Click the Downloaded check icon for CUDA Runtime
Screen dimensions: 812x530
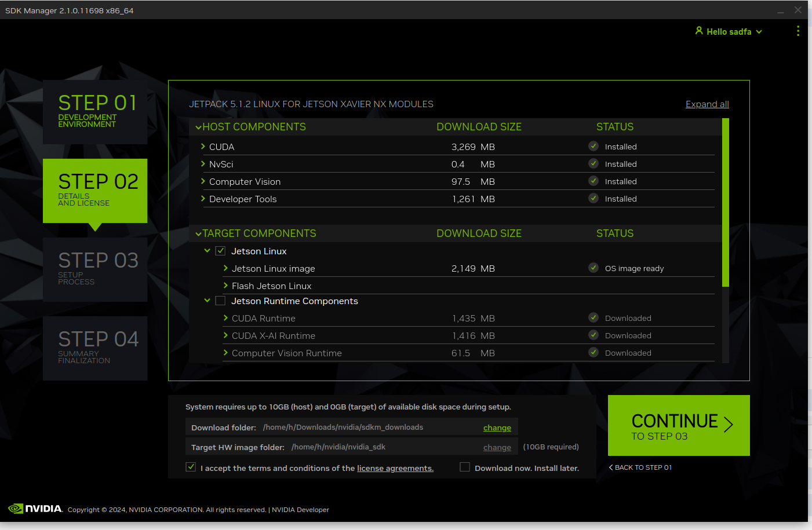point(593,317)
